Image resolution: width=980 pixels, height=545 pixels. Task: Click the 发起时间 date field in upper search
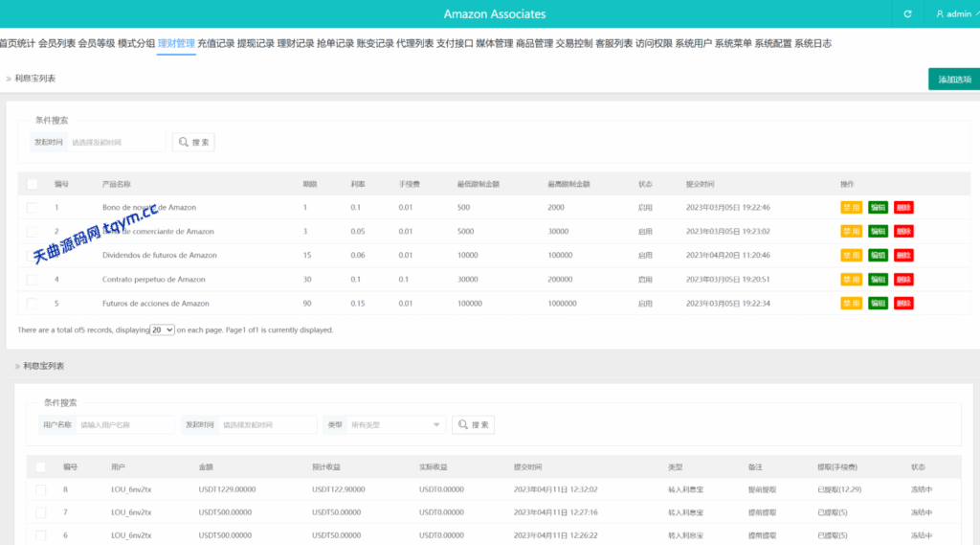(x=116, y=142)
